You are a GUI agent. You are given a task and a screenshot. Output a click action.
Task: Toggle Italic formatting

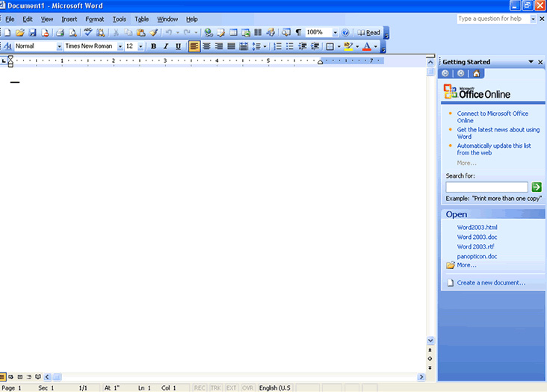click(x=165, y=46)
